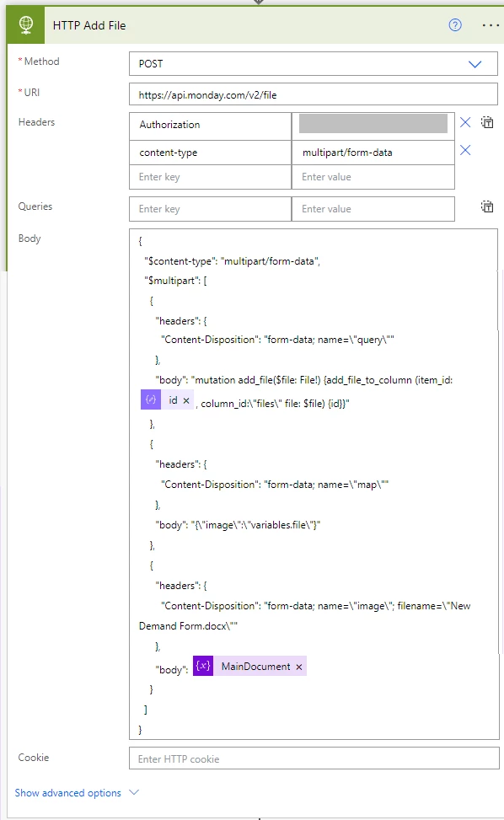This screenshot has height=820, width=504.
Task: Click the Queries Enter key field
Action: pos(210,209)
